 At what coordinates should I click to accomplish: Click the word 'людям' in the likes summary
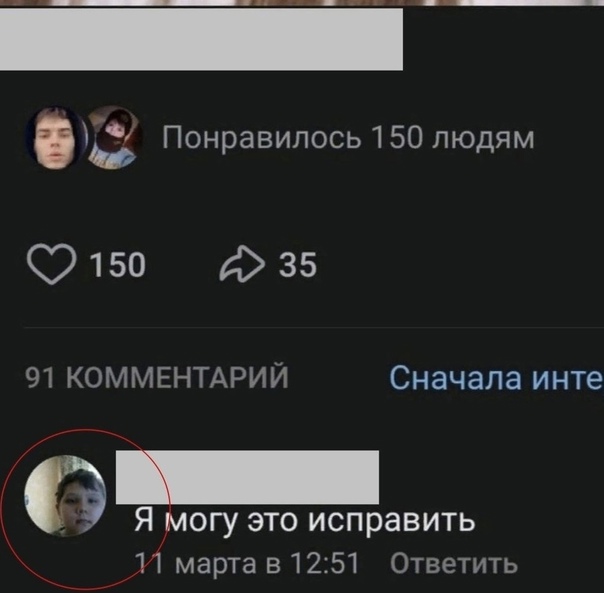click(x=483, y=139)
